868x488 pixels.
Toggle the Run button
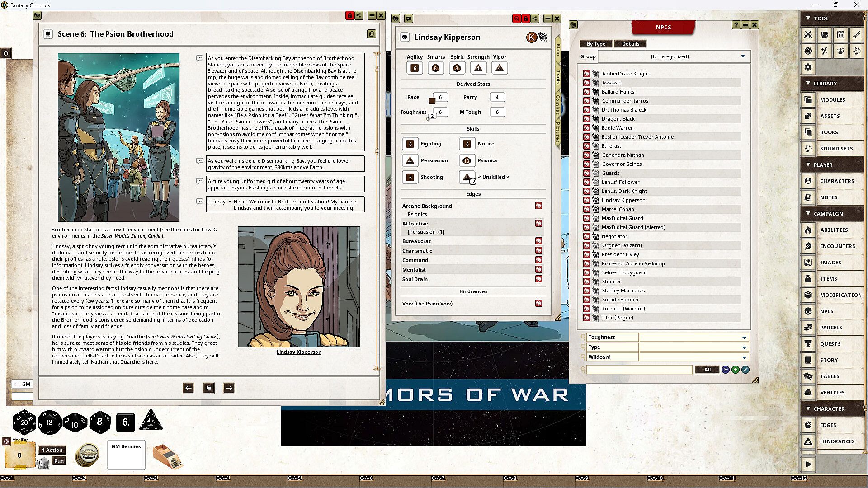pos(59,461)
